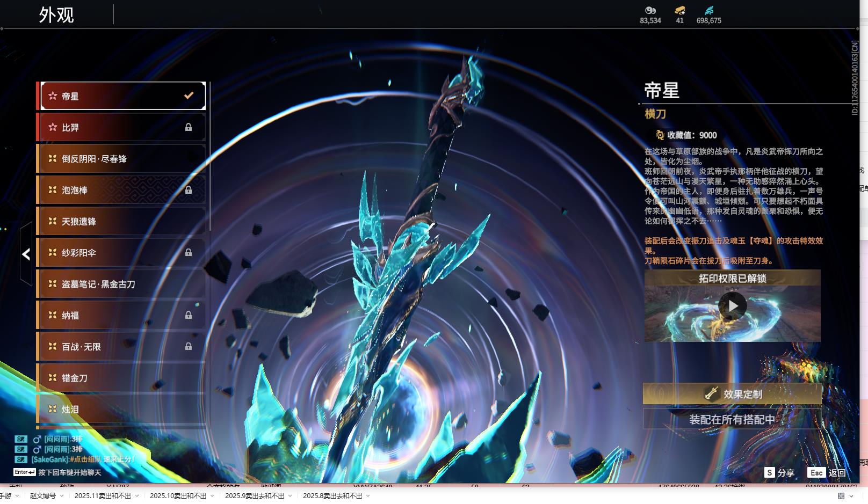
Task: Click the 83,534 currency amount
Action: click(650, 20)
